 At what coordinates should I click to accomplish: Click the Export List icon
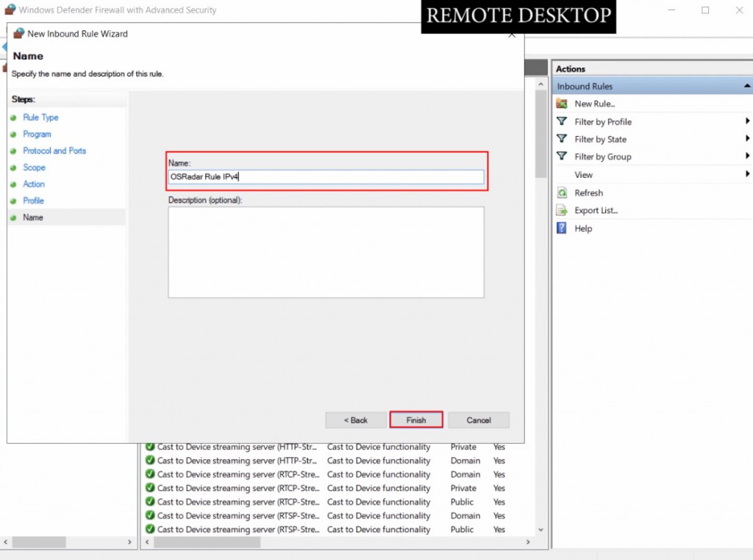pyautogui.click(x=561, y=210)
